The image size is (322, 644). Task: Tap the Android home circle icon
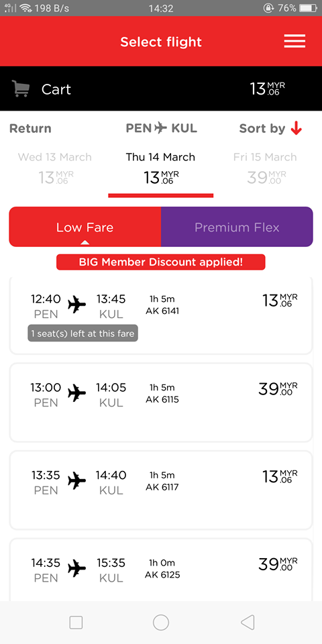[x=161, y=623]
